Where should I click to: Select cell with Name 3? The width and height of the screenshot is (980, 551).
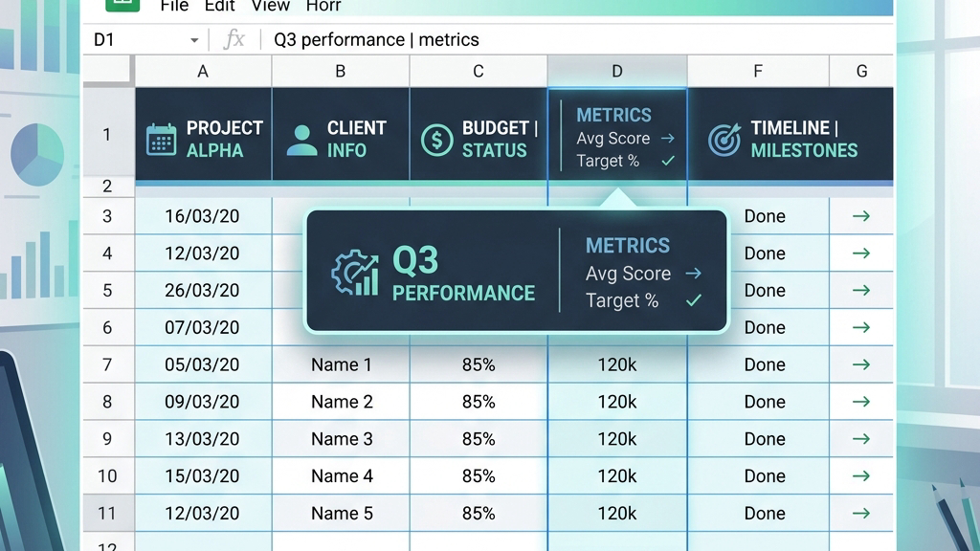[x=342, y=438]
